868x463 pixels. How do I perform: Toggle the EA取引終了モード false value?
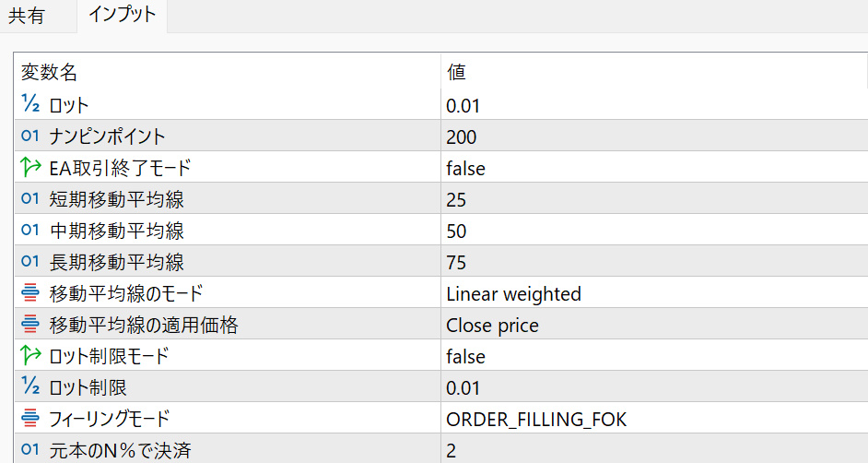465,168
